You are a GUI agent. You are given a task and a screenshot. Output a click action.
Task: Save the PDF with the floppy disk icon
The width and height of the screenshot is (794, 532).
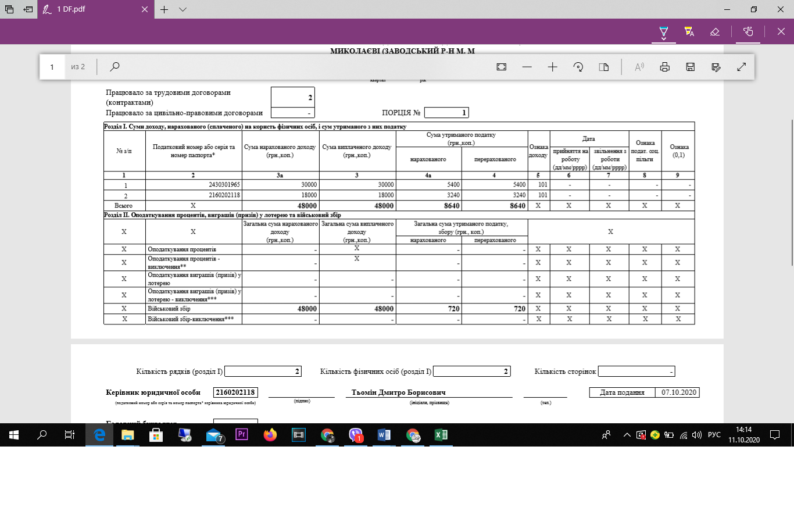click(x=691, y=67)
